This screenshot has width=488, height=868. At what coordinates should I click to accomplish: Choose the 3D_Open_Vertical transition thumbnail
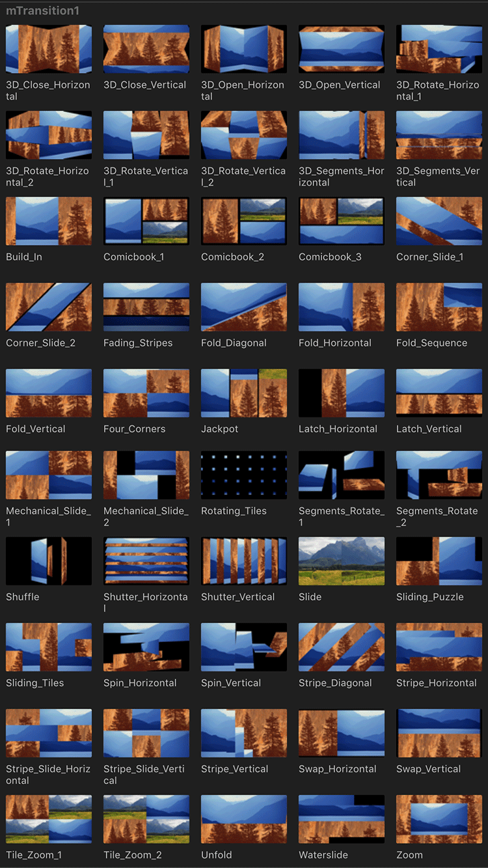coord(342,49)
